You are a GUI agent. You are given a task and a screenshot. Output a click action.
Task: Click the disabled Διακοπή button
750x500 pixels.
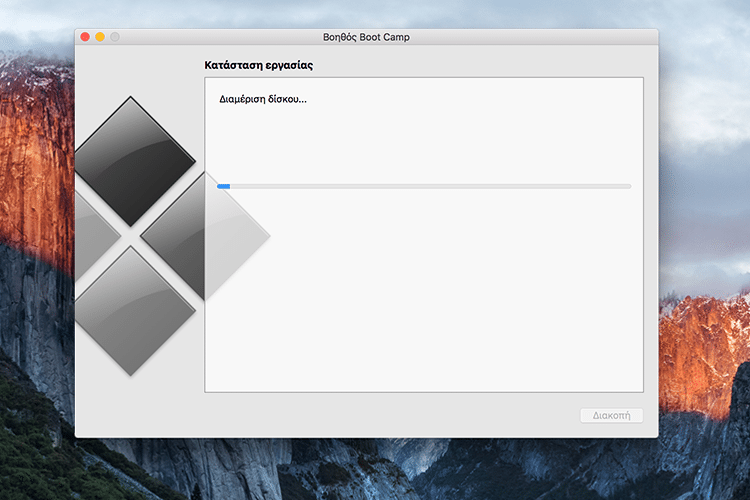pyautogui.click(x=611, y=415)
